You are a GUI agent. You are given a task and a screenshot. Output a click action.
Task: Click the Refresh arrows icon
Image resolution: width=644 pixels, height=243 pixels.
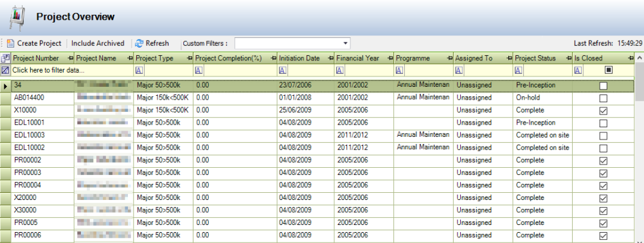(139, 43)
